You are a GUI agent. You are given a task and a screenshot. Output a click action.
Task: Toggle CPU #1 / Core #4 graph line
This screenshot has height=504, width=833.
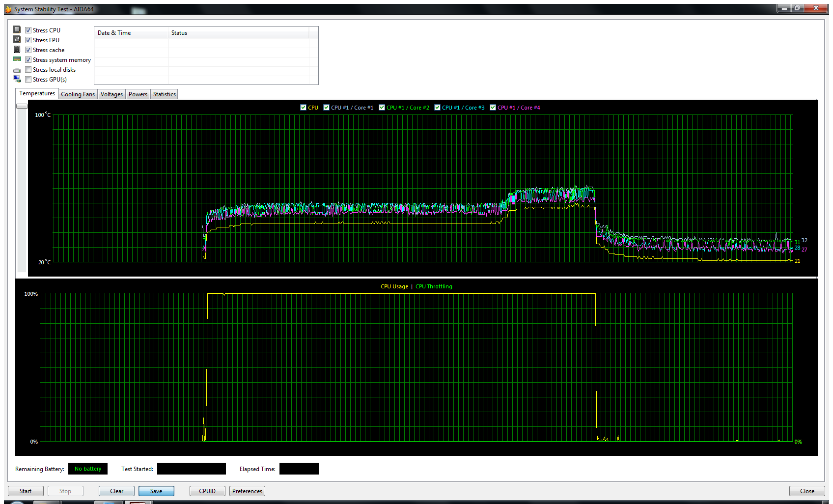493,108
